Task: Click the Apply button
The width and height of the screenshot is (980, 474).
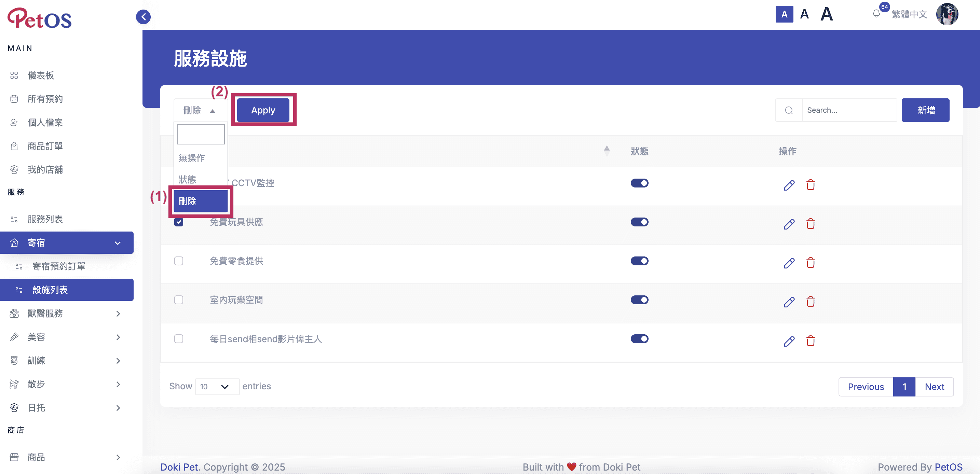Action: click(263, 110)
